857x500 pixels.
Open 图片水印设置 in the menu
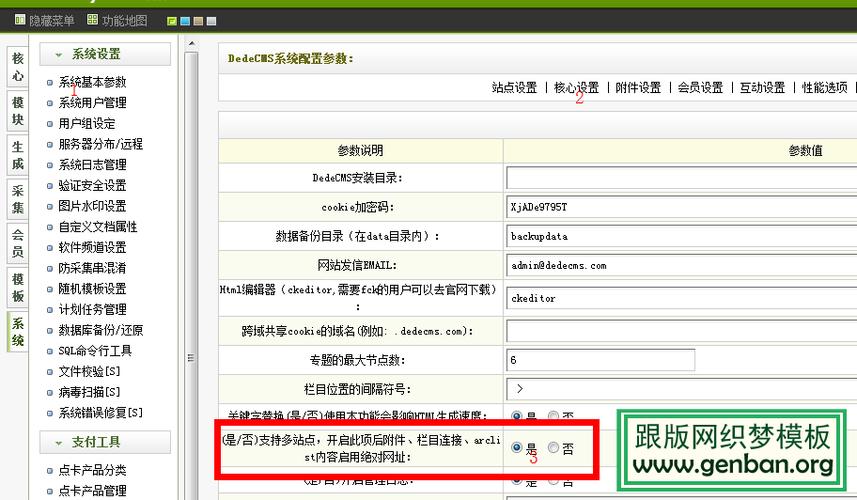[92, 206]
